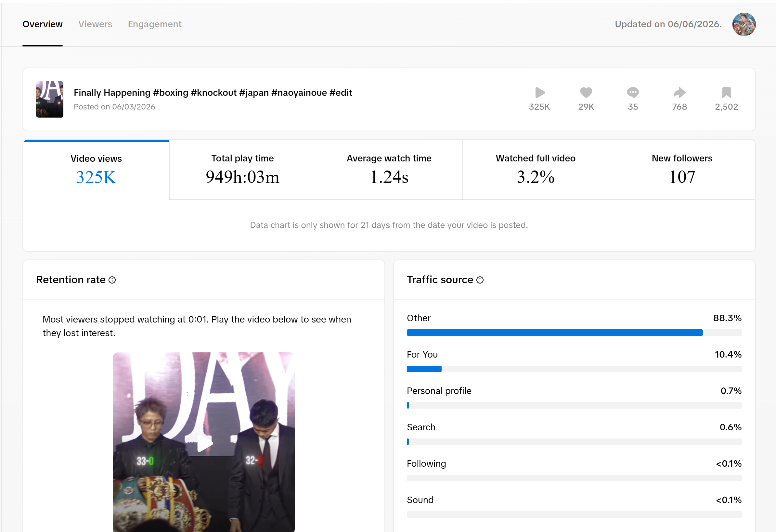This screenshot has height=532, width=776.
Task: Click the Most viewers stopped watching message
Action: coord(197,326)
